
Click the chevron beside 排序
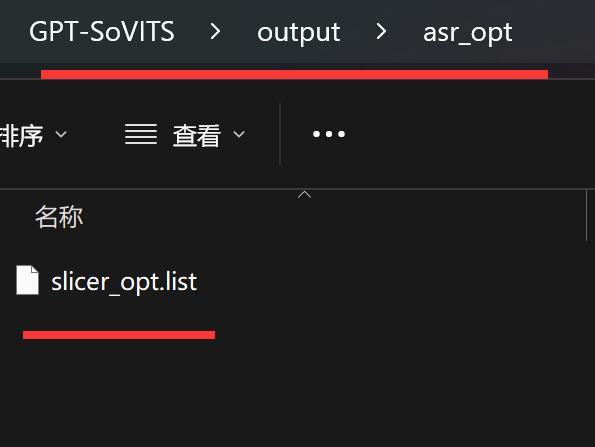click(x=61, y=134)
